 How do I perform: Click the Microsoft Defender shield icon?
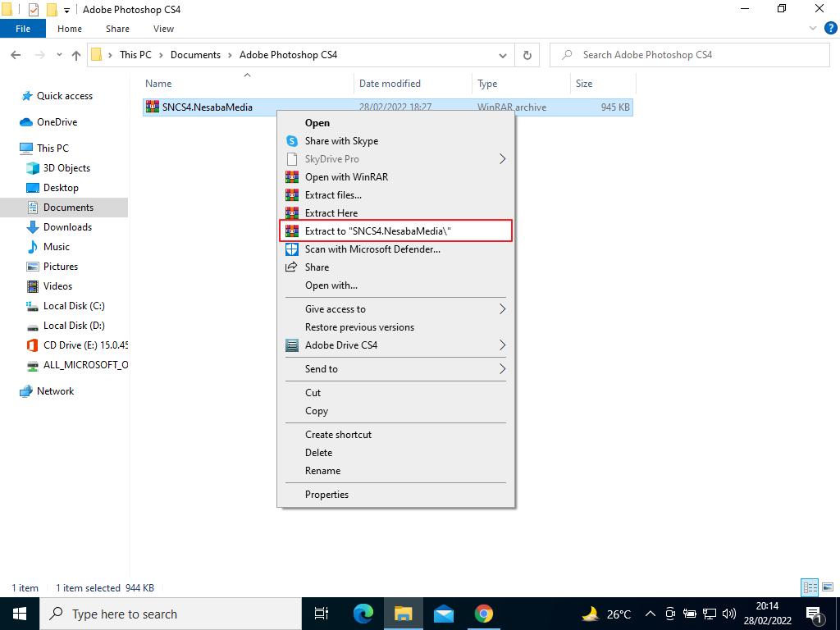point(291,249)
